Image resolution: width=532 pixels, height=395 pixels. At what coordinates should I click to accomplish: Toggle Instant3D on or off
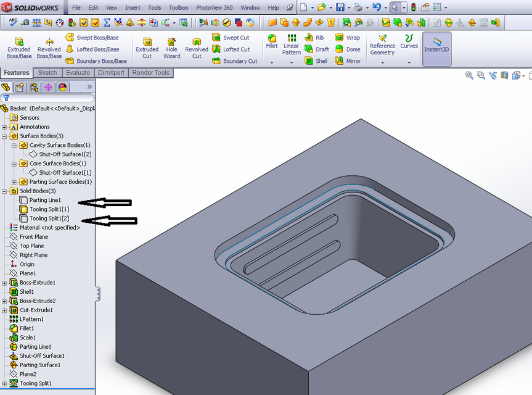[436, 49]
